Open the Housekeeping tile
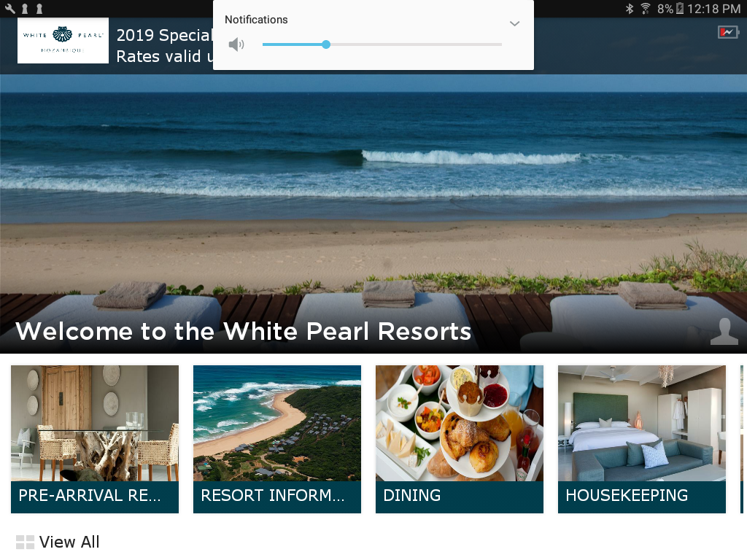Screen dimensions: 747x560 (642, 439)
